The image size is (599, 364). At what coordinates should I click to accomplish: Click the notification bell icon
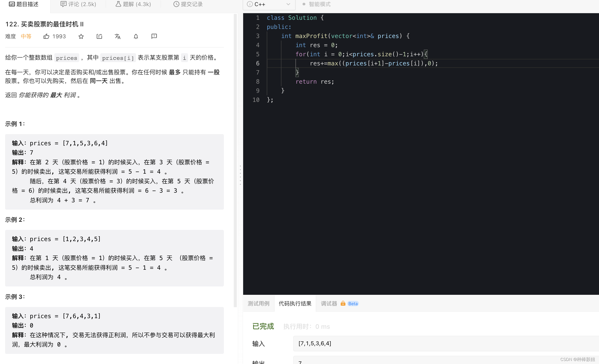click(136, 37)
